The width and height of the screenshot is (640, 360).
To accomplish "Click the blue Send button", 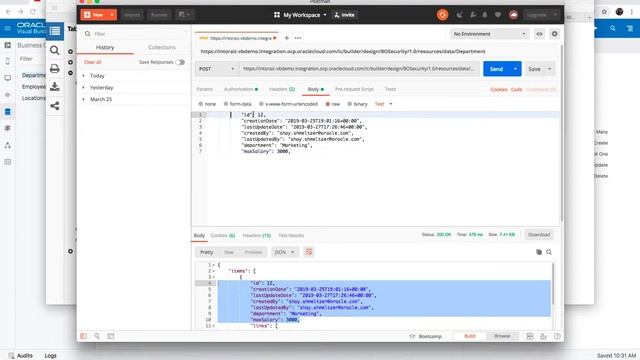I will click(x=496, y=69).
